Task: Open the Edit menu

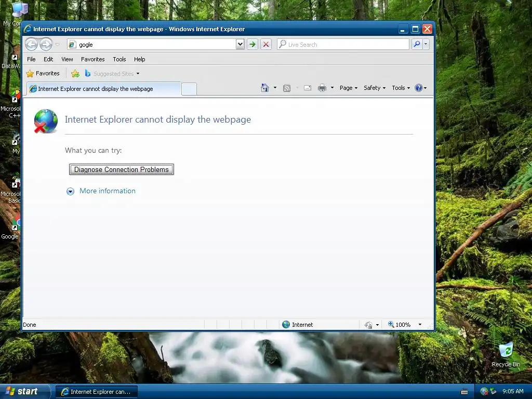Action: click(x=48, y=59)
